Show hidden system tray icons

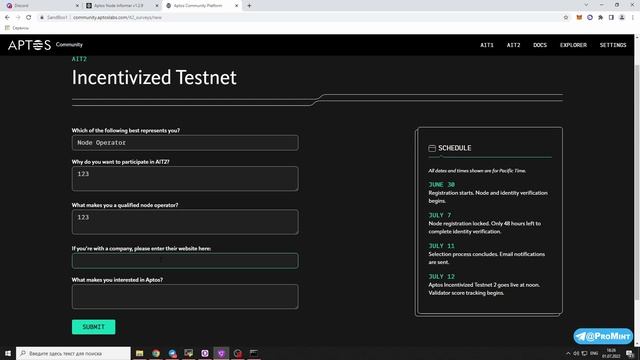[x=568, y=353]
